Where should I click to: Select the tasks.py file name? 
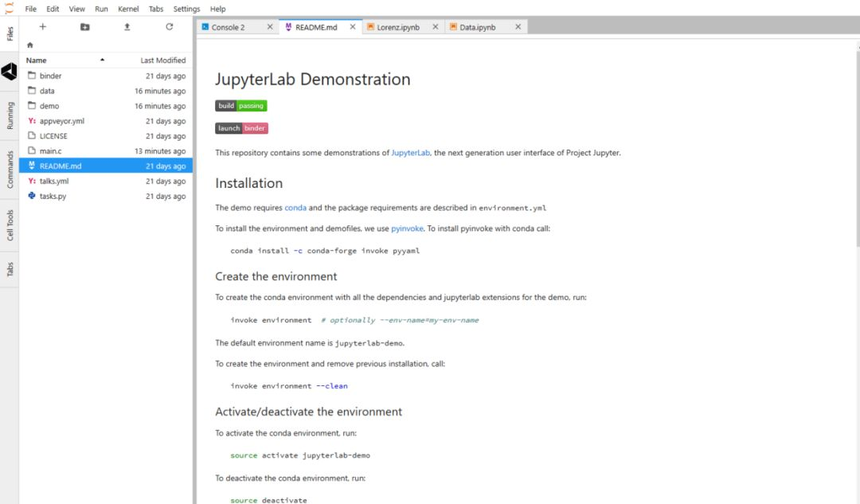coord(53,196)
